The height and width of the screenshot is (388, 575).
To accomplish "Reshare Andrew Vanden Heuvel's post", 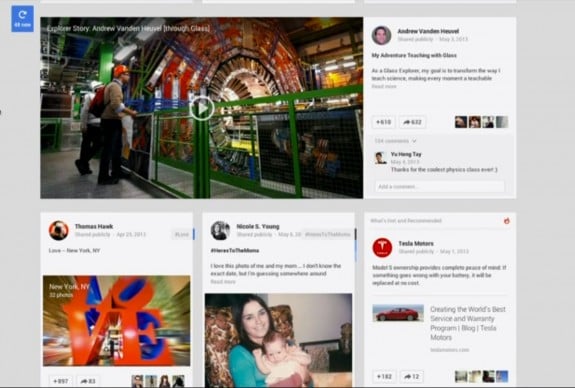I will 412,122.
